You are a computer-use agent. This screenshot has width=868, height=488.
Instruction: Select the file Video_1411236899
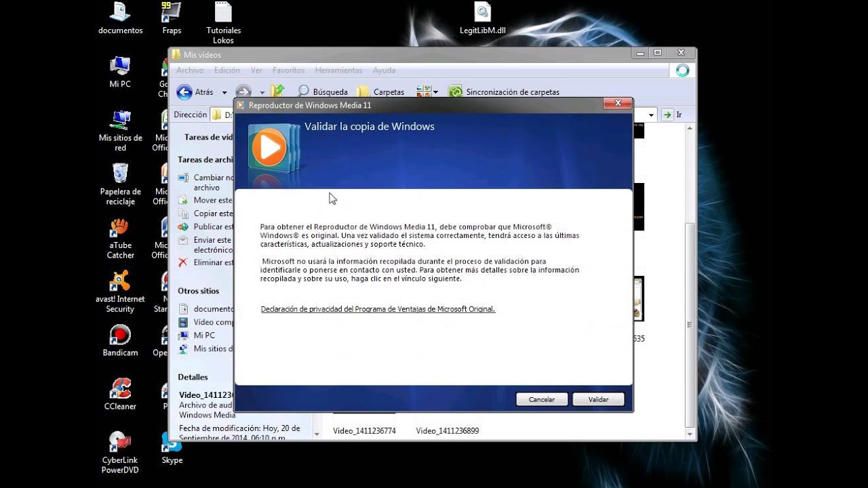tap(448, 431)
